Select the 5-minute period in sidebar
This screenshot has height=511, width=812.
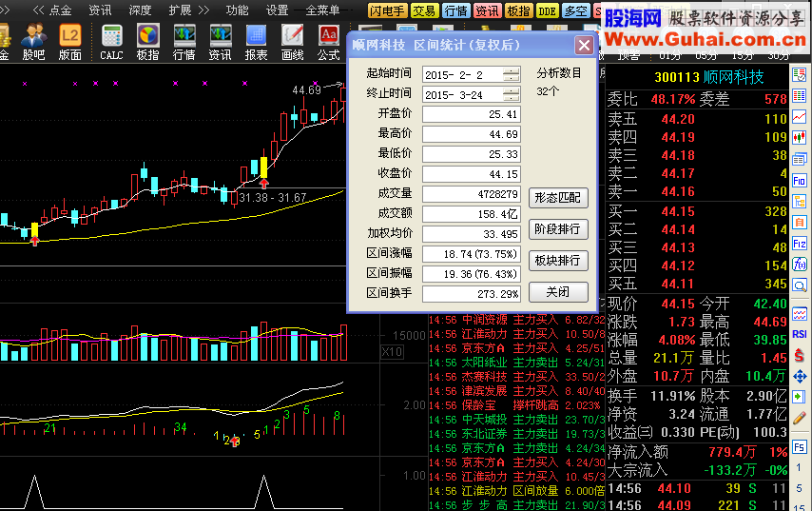(799, 487)
